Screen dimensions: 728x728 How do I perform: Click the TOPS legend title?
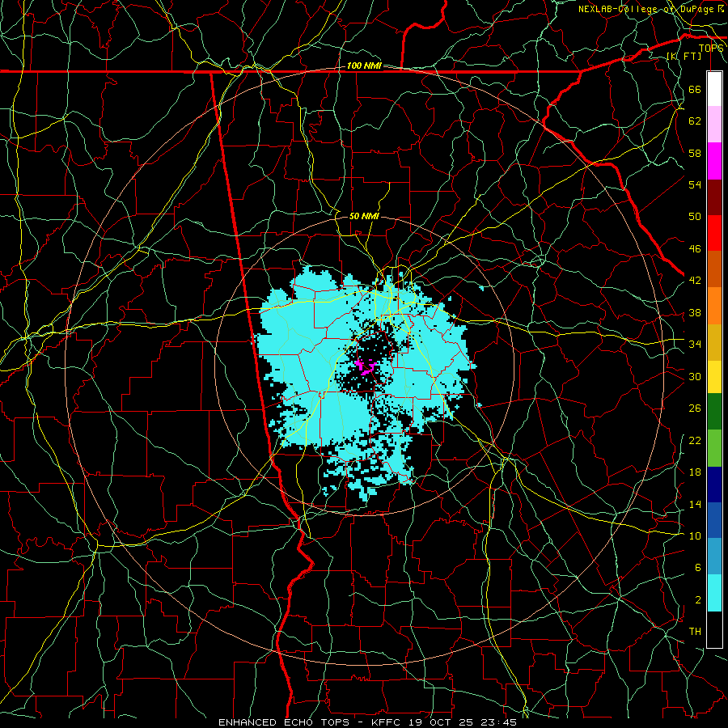[x=711, y=49]
